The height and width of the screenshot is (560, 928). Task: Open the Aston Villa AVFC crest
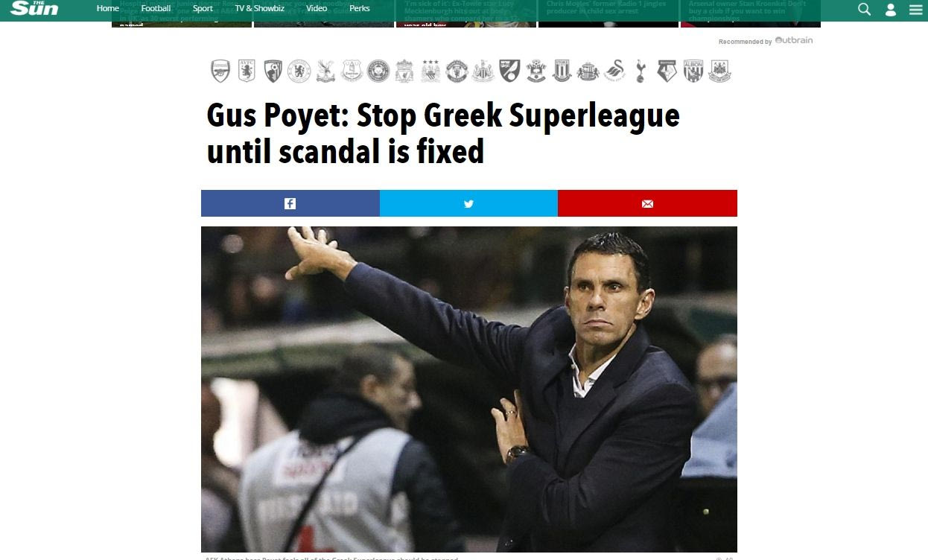click(x=247, y=71)
